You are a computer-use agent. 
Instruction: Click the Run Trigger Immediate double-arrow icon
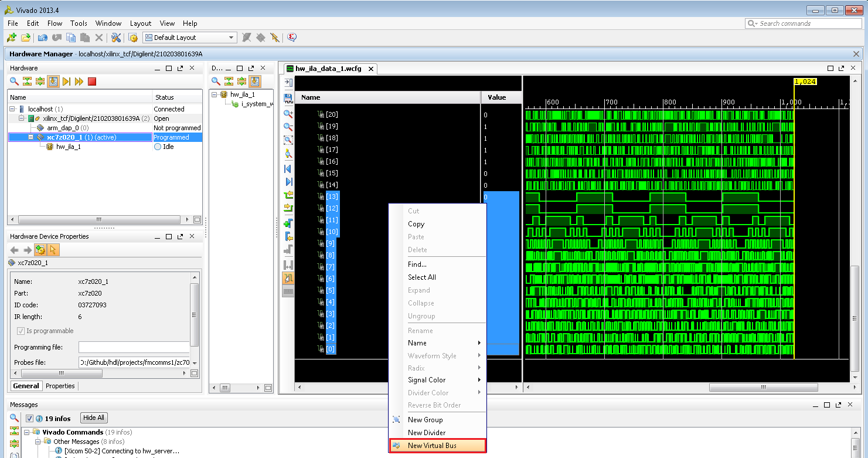tap(79, 82)
